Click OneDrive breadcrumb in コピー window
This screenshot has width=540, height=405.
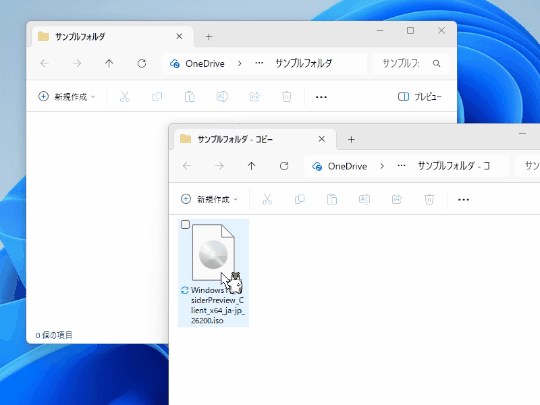coord(347,166)
